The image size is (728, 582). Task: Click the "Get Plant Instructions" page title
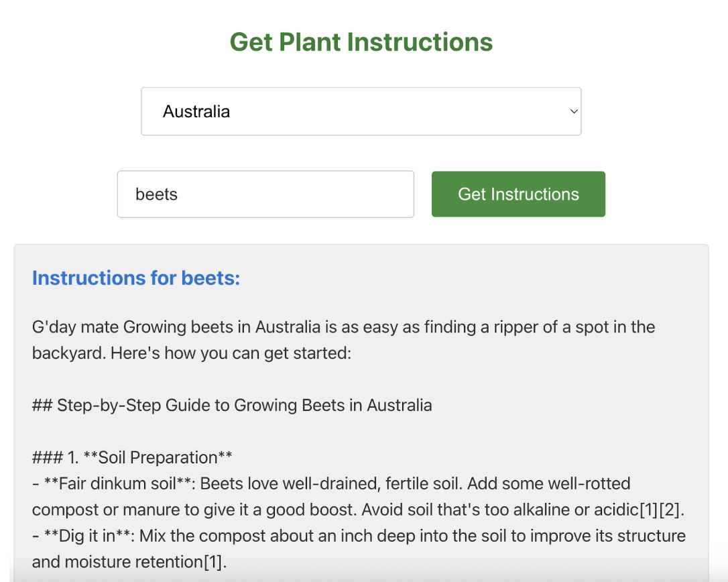[x=361, y=42]
